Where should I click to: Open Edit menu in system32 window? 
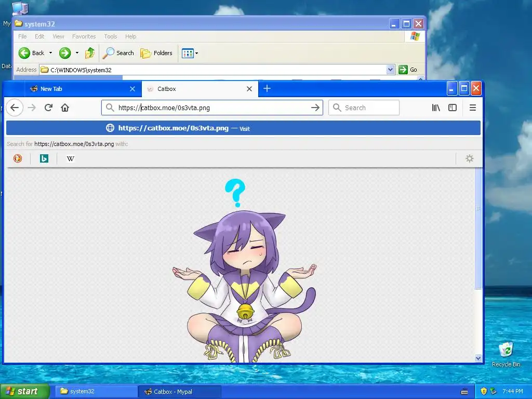click(39, 36)
